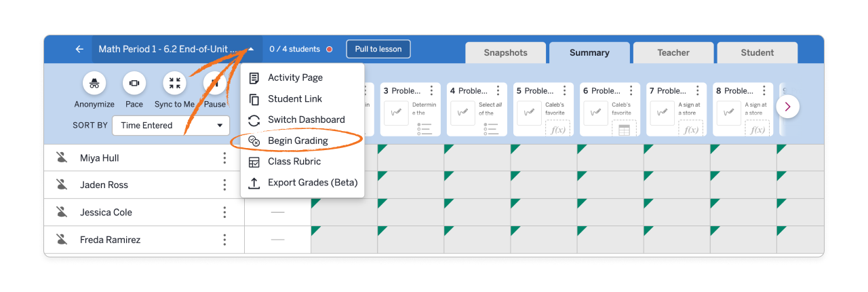Select Activity Page from menu
Screen dimensions: 868x292
click(295, 77)
